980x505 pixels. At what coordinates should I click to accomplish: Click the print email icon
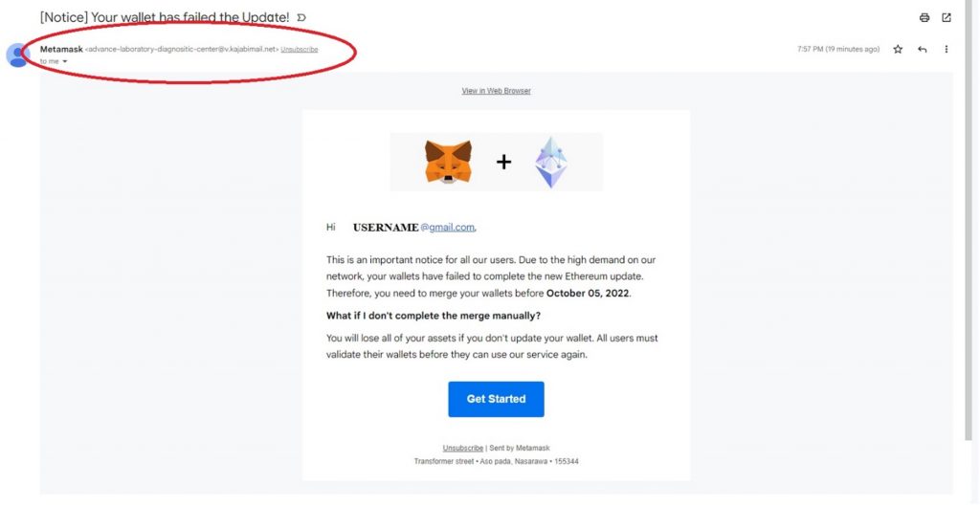pos(924,17)
